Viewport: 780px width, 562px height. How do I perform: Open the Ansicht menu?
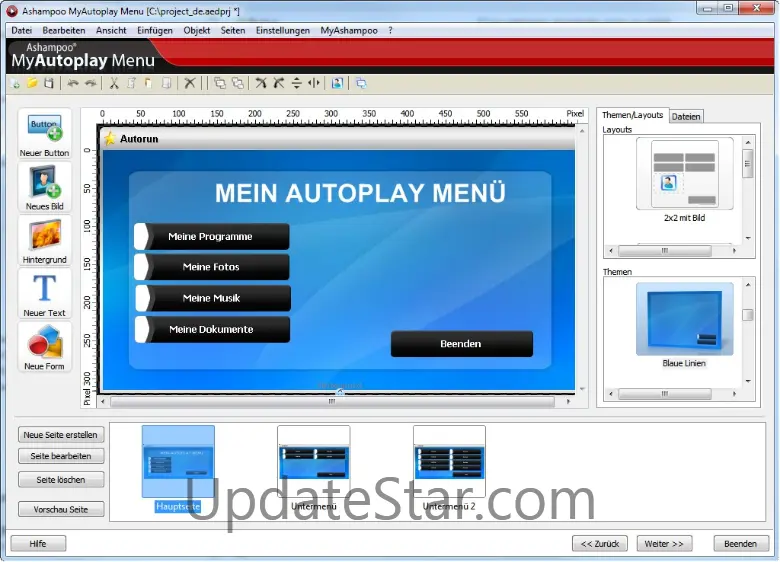tap(111, 30)
